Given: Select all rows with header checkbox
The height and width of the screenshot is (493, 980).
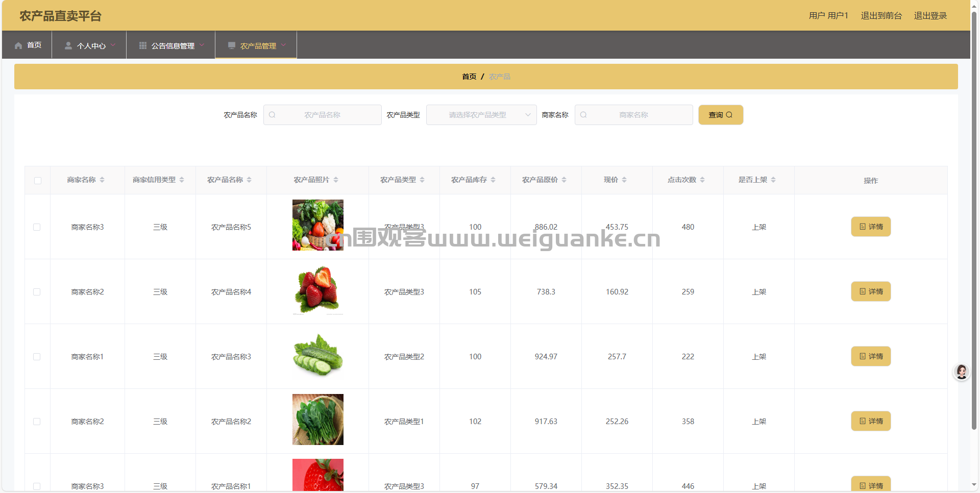Looking at the screenshot, I should pos(38,181).
